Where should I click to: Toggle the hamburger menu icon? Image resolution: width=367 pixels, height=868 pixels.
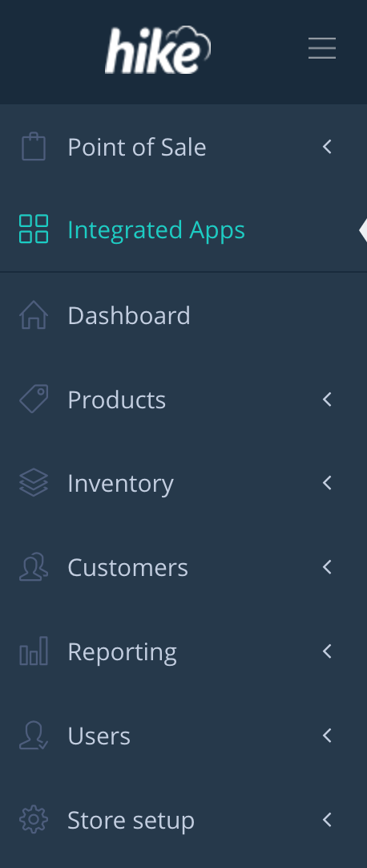pos(322,49)
